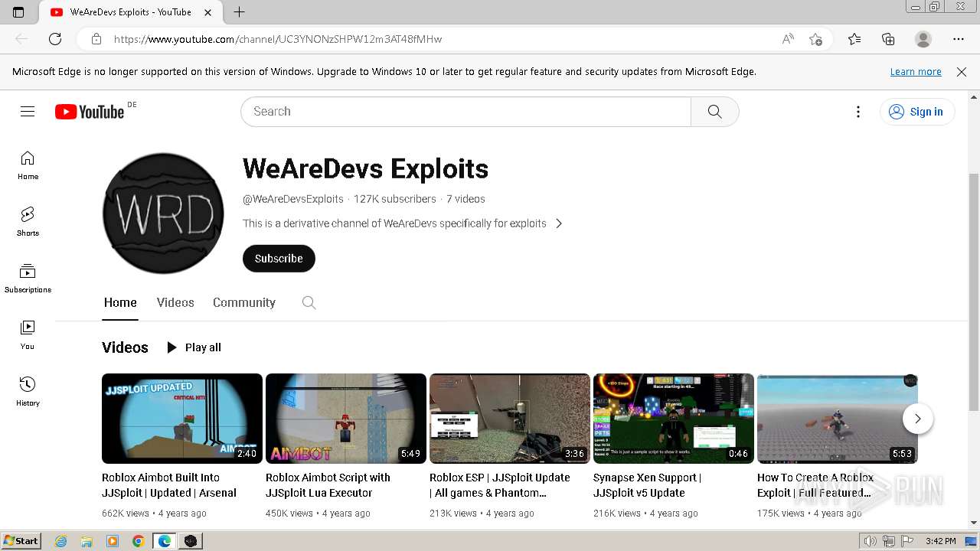Image resolution: width=980 pixels, height=551 pixels.
Task: Add this page to favorites
Action: click(815, 39)
